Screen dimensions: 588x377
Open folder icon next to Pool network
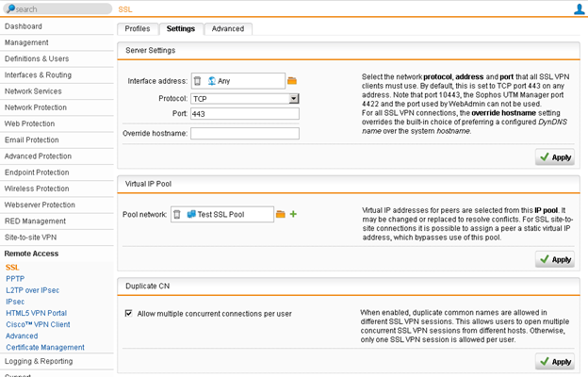(x=281, y=215)
